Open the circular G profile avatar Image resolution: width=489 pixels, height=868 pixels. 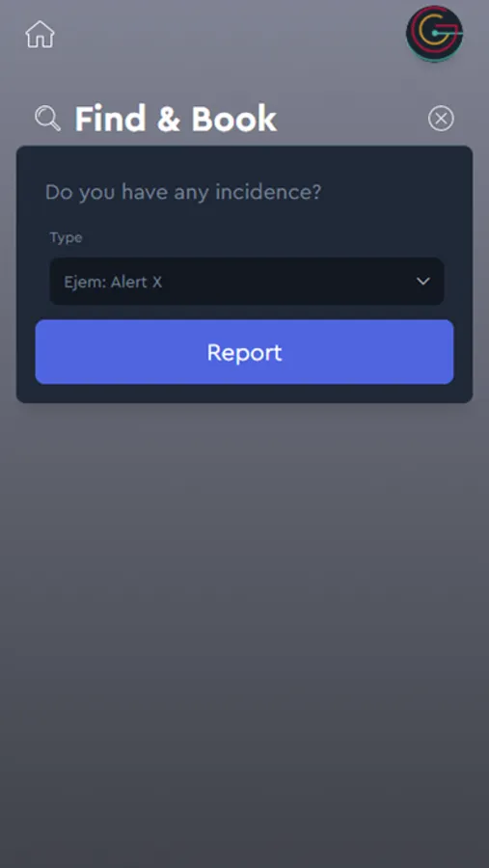[x=435, y=33]
